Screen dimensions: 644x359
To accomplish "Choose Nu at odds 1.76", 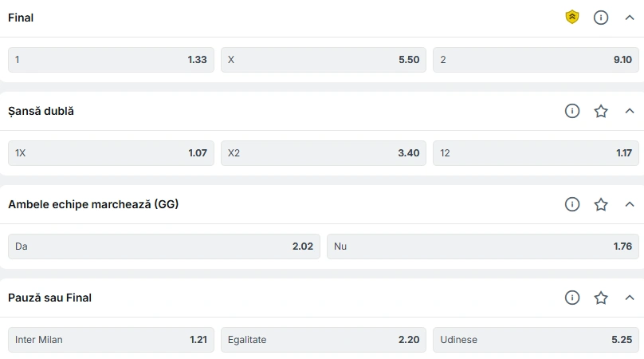I will (483, 247).
